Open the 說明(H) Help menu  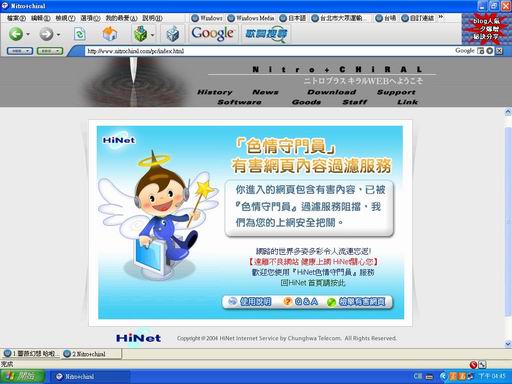(x=152, y=18)
